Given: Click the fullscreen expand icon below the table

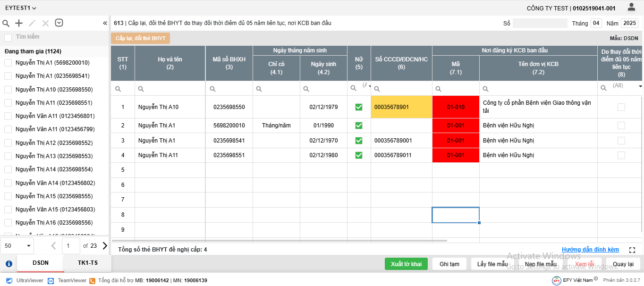Looking at the screenshot, I should 632,250.
